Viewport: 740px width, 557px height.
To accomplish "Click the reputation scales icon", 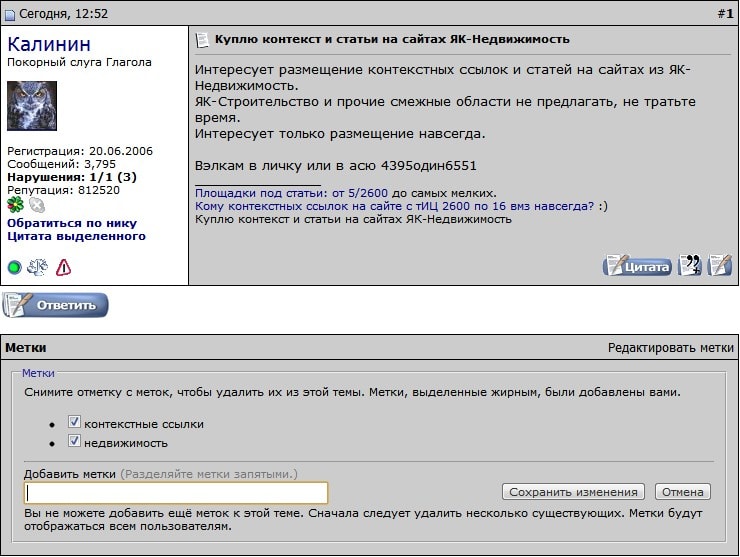I will (38, 267).
